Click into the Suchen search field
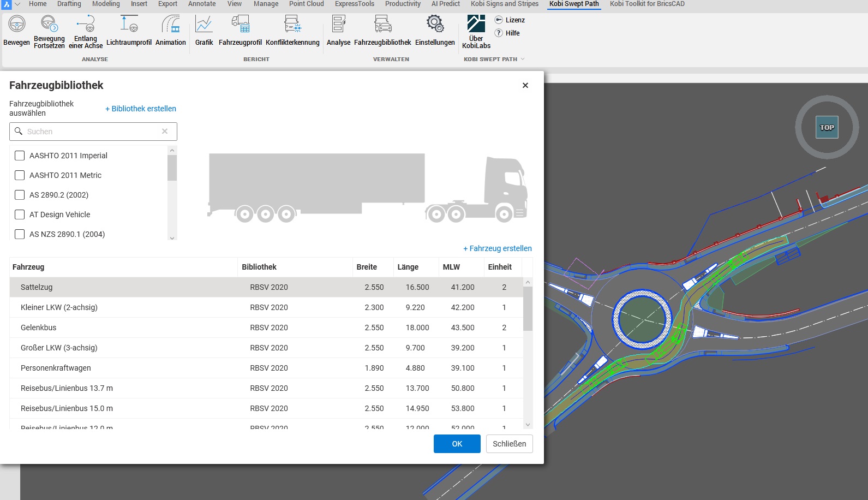The height and width of the screenshot is (500, 868). [x=93, y=132]
